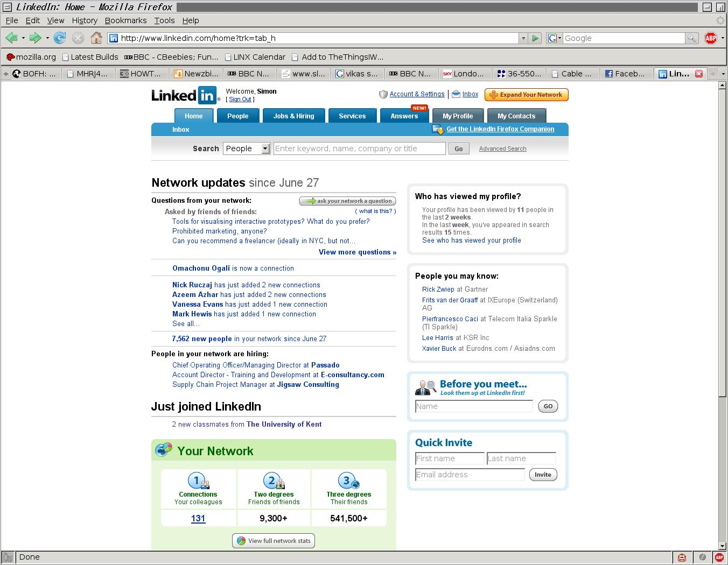Image resolution: width=728 pixels, height=565 pixels.
Task: Click View full network stats button
Action: coord(274,541)
